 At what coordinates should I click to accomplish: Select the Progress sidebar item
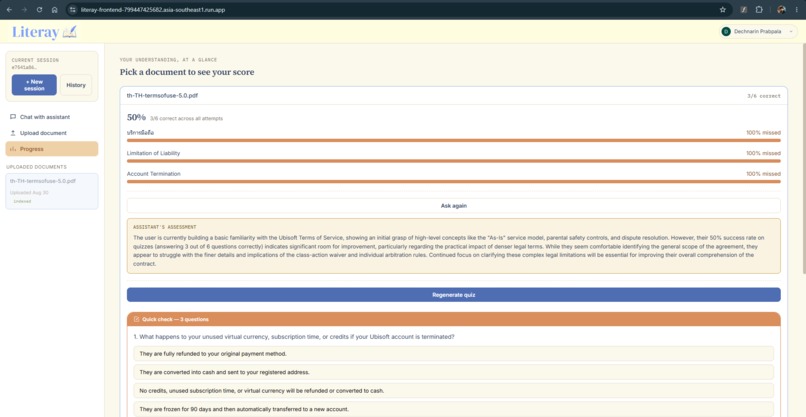pos(52,149)
